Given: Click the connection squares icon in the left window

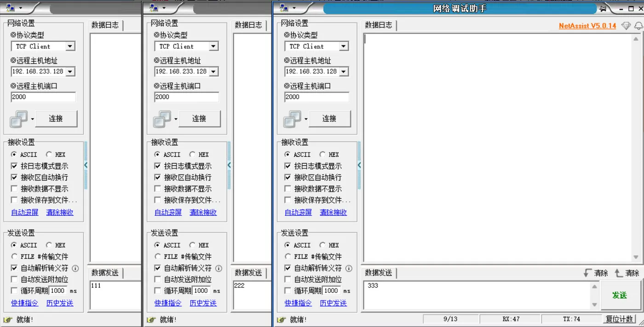Looking at the screenshot, I should [19, 119].
